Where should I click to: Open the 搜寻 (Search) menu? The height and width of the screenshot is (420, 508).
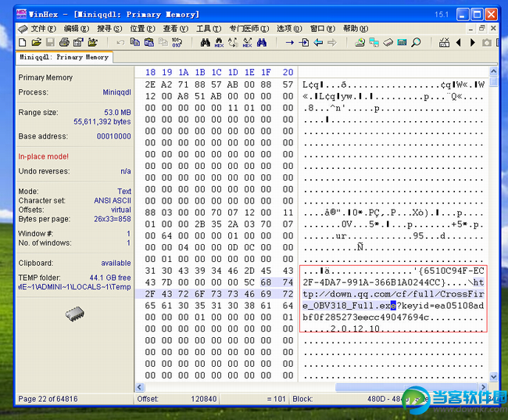(x=109, y=29)
